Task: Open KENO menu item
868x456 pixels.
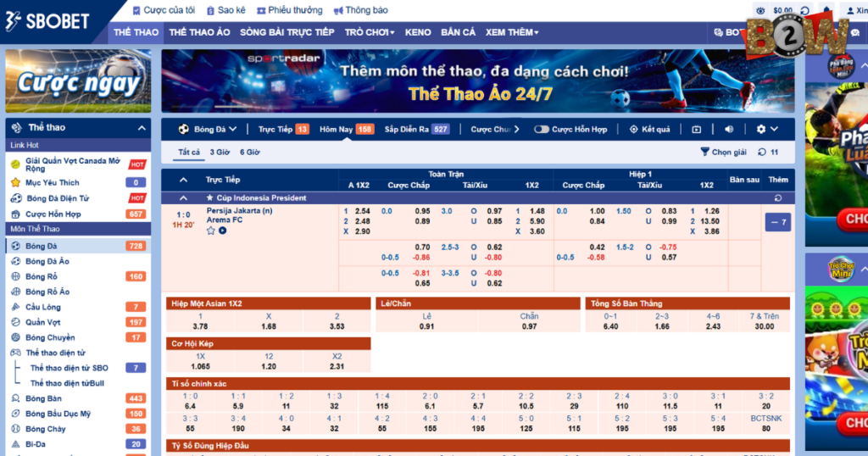Action: click(418, 32)
